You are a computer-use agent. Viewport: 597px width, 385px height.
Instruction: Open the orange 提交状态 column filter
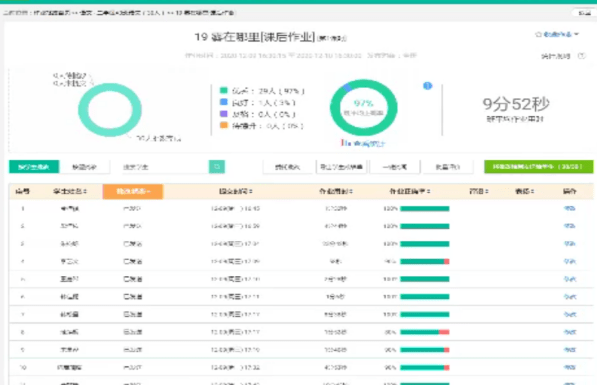(133, 192)
